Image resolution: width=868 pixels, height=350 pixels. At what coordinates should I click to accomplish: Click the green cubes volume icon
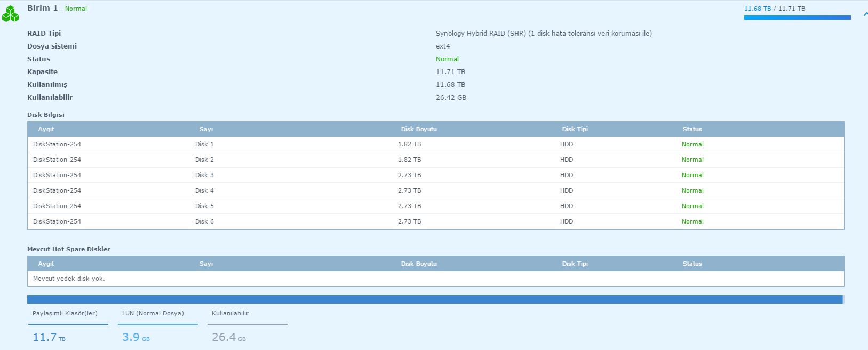tap(10, 14)
